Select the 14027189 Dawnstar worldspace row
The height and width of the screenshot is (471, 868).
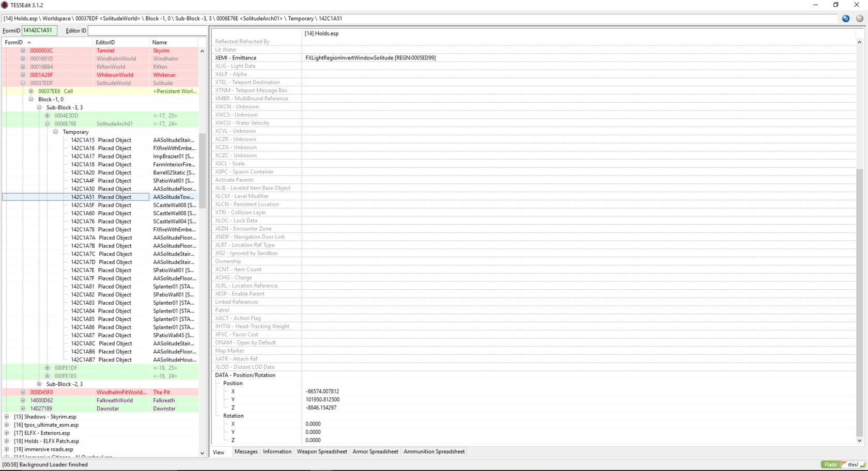pyautogui.click(x=101, y=409)
